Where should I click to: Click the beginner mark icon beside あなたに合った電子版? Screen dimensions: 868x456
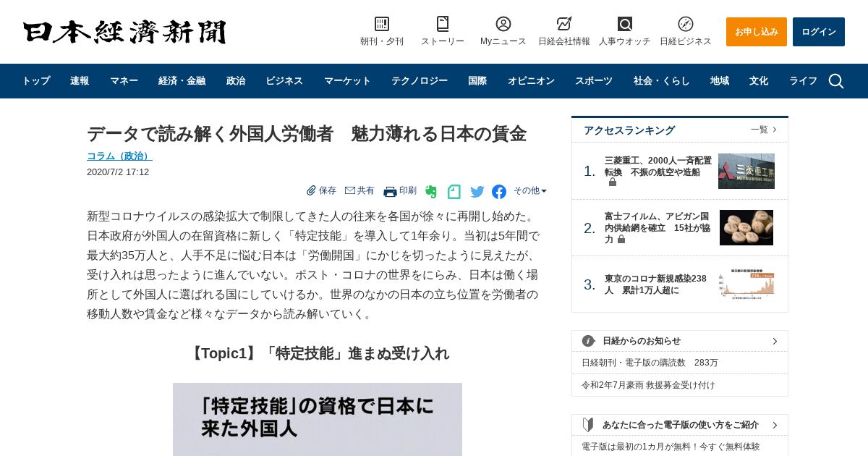pos(589,425)
